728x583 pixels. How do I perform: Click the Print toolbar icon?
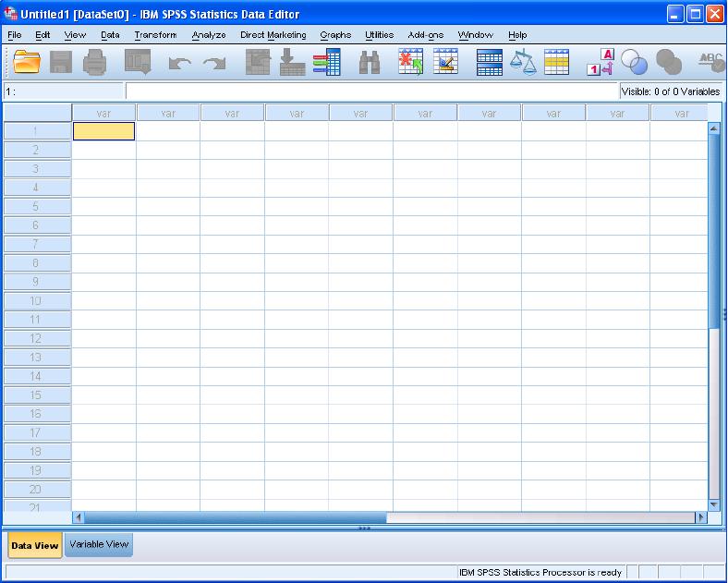coord(95,62)
